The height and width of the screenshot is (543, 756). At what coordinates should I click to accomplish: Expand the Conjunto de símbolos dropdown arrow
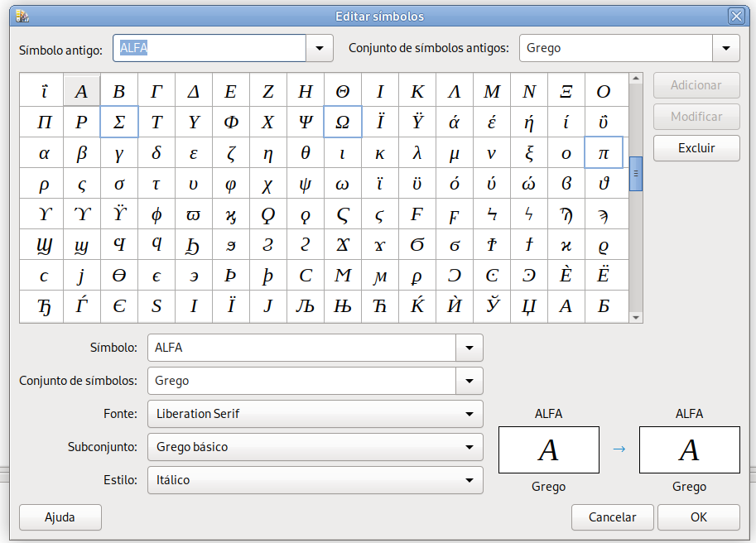pyautogui.click(x=469, y=381)
